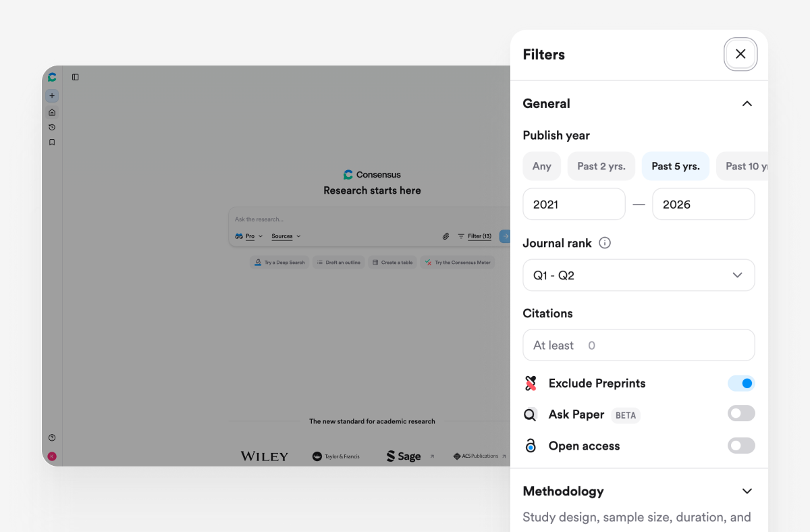Image resolution: width=810 pixels, height=532 pixels.
Task: Click the Research starts here heading
Action: 372,190
